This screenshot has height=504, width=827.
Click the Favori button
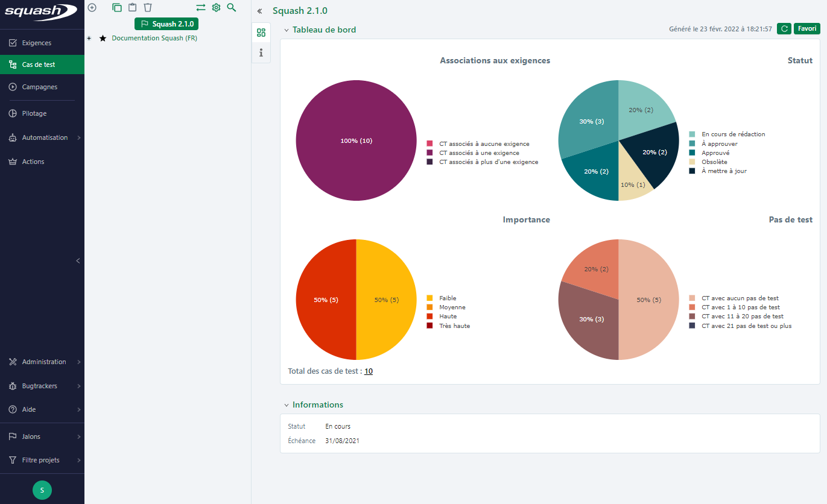(x=806, y=29)
